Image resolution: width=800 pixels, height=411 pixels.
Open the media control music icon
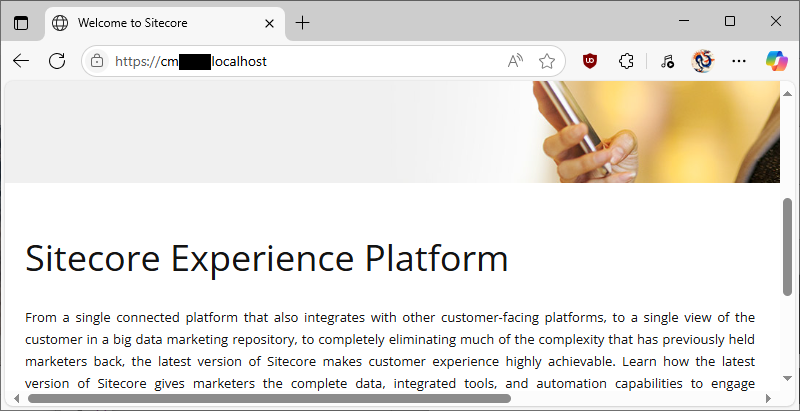point(667,61)
